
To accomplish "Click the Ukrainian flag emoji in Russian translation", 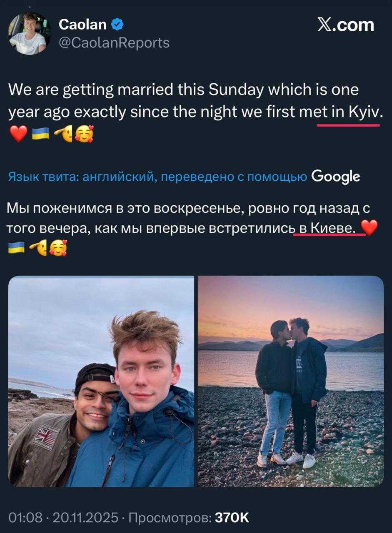I will click(17, 249).
